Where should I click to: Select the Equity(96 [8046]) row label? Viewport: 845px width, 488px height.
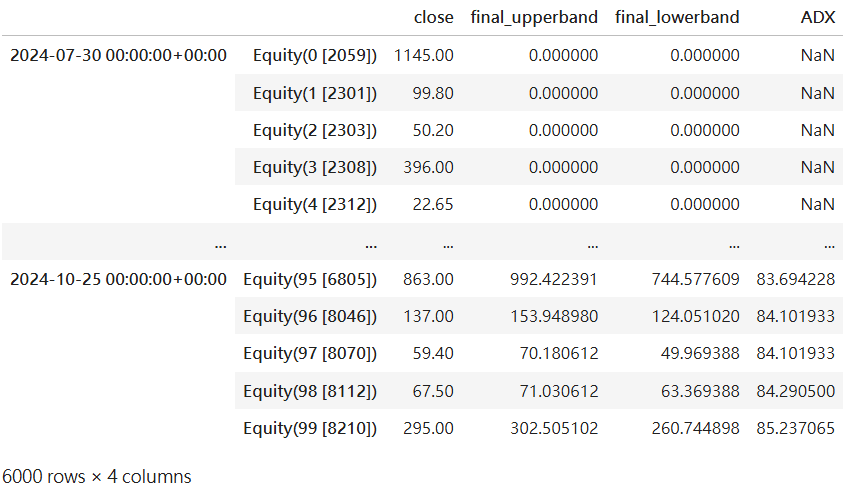[310, 316]
